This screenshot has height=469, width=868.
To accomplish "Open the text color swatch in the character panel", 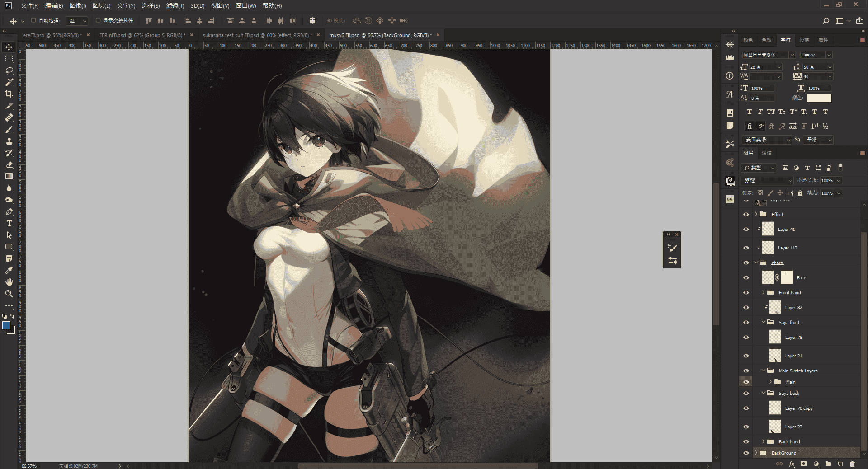I will click(819, 98).
